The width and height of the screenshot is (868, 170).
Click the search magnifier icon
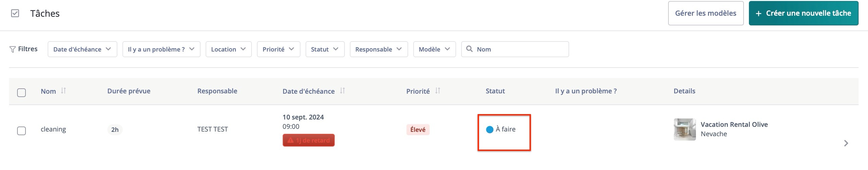[x=469, y=49]
